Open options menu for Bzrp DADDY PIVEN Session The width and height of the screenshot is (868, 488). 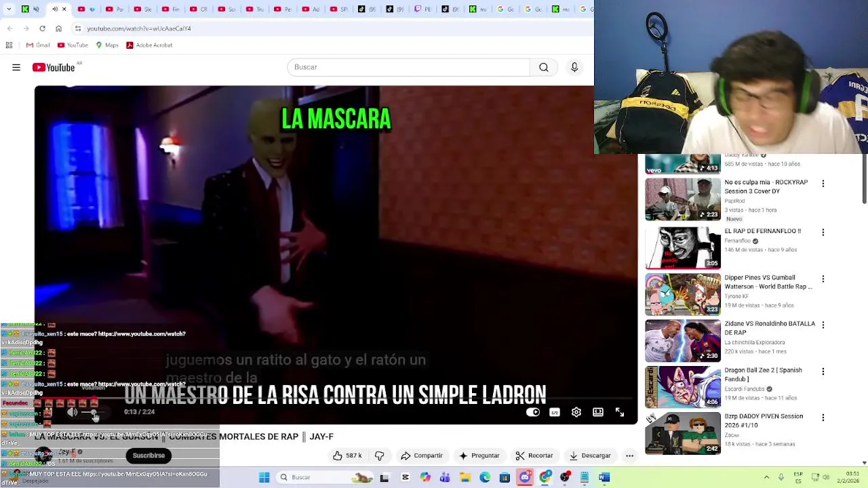tap(823, 418)
